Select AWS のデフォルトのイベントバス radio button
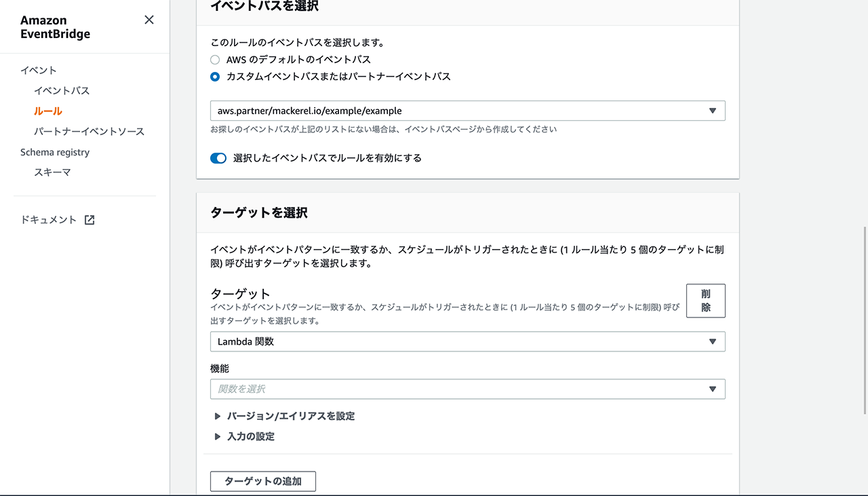 [215, 60]
